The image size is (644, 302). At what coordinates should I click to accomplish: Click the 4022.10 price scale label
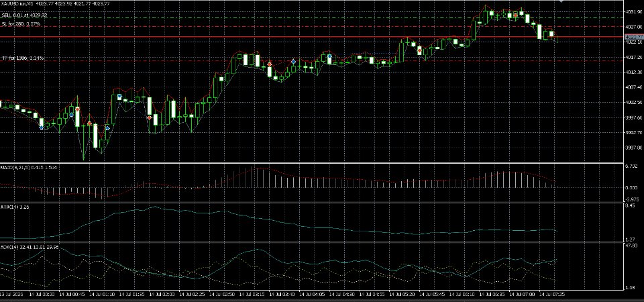click(x=634, y=42)
